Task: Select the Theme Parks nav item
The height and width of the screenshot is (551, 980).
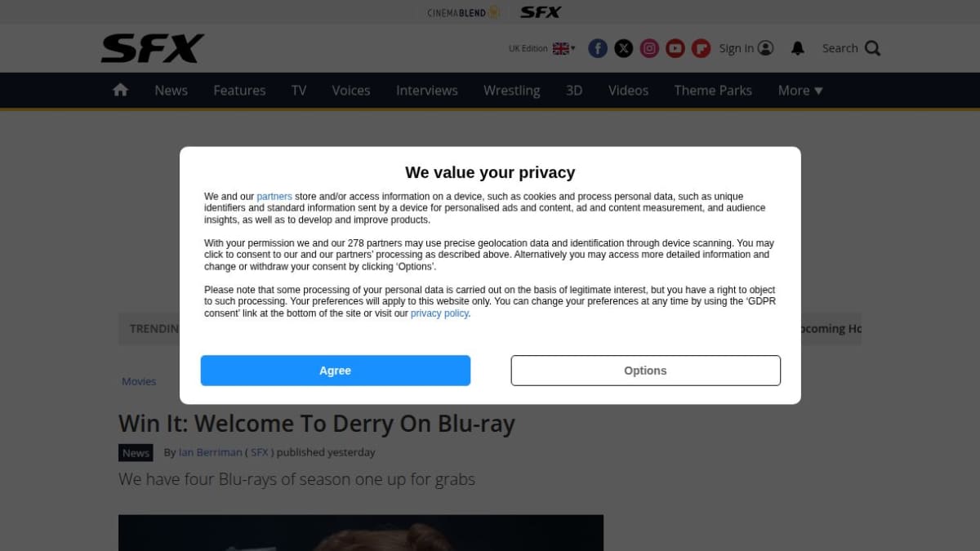Action: click(713, 91)
